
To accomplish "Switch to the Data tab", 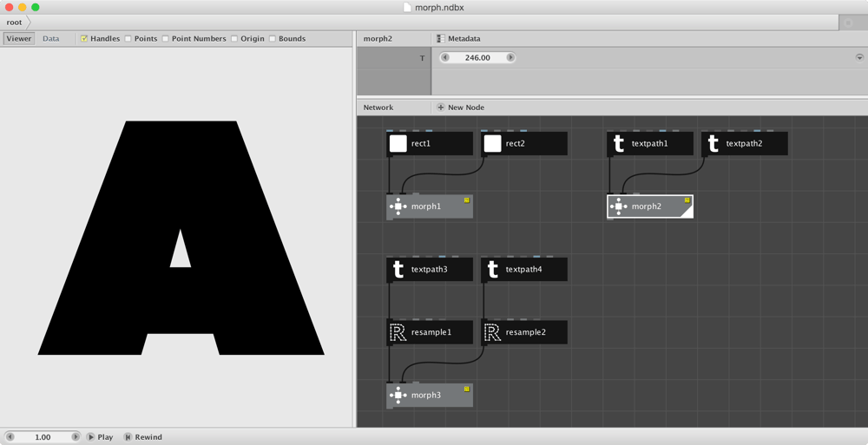I will 51,39.
